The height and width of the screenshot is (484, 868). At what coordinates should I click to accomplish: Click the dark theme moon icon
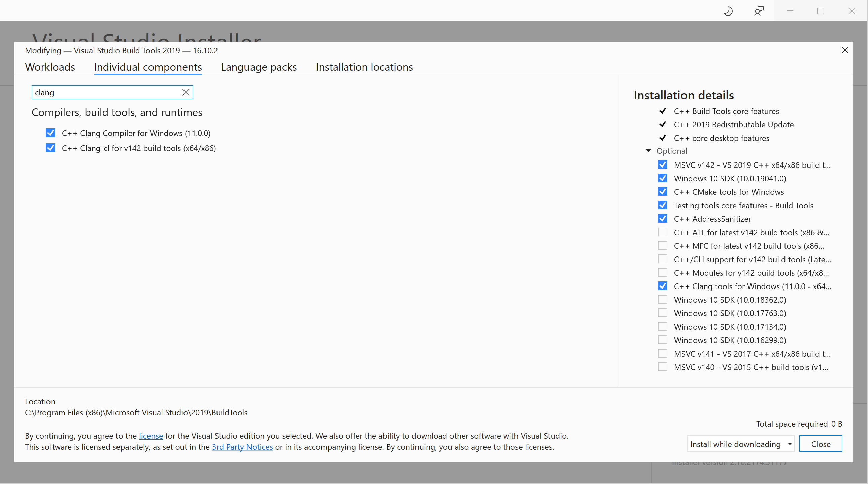[x=728, y=11]
